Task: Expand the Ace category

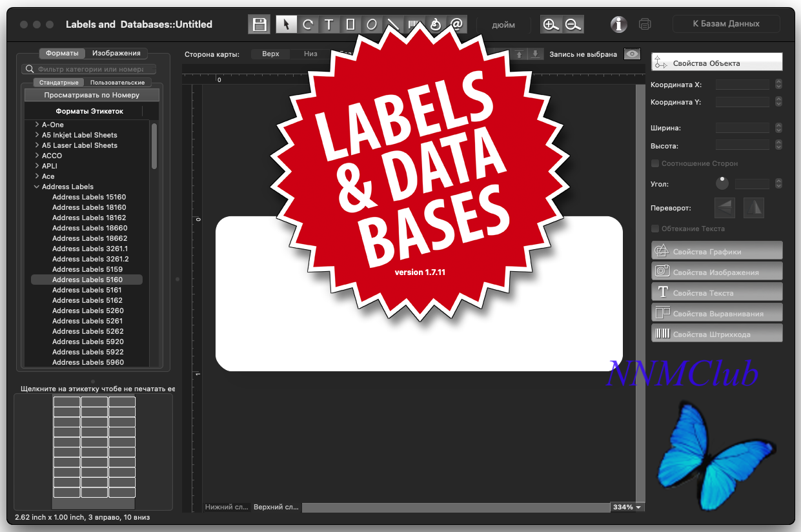Action: point(37,176)
